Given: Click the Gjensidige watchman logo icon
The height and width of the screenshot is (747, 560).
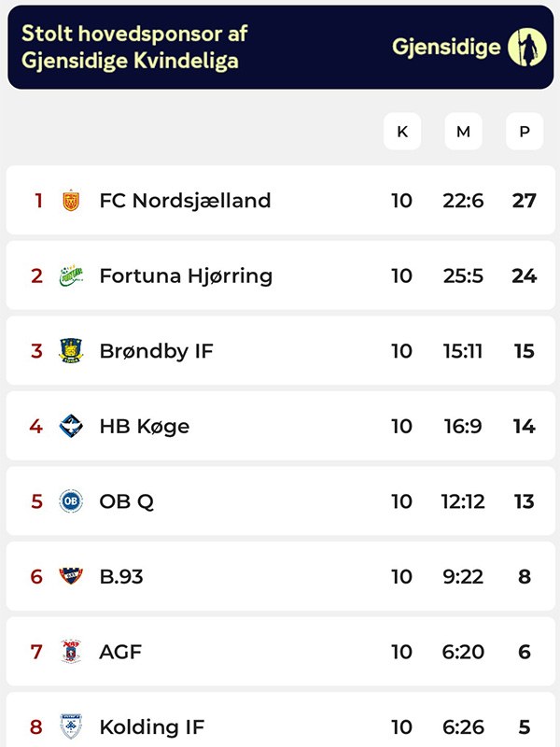Looking at the screenshot, I should 527,48.
